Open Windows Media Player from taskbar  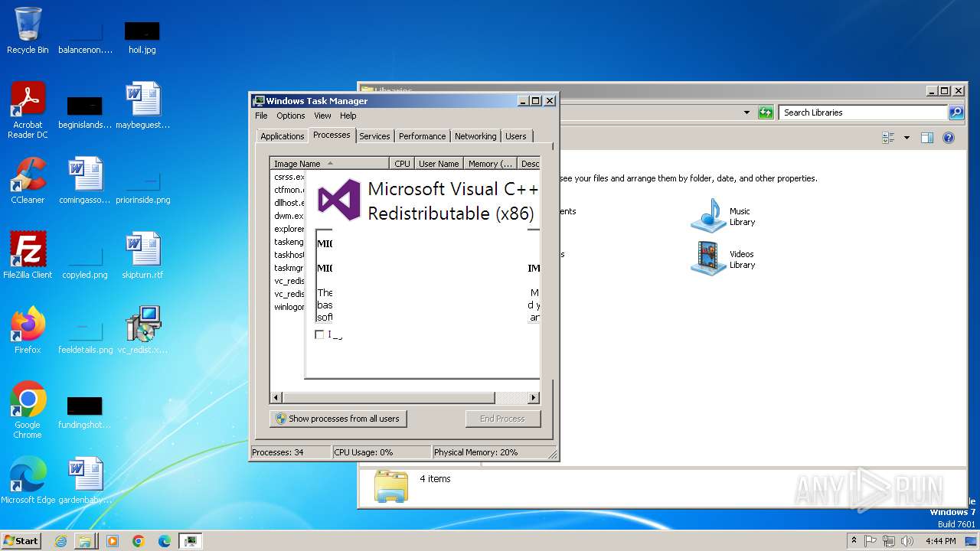coord(113,541)
